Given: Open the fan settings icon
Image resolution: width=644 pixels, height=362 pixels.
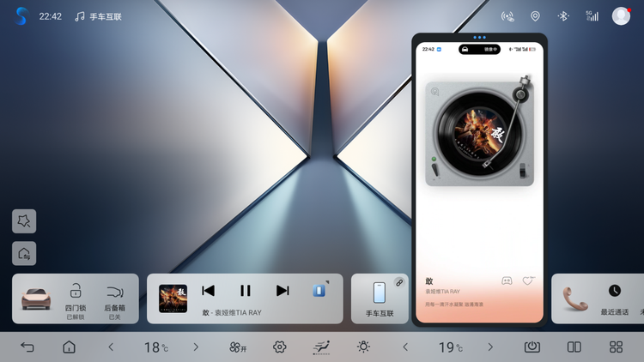Looking at the screenshot, I should point(237,347).
